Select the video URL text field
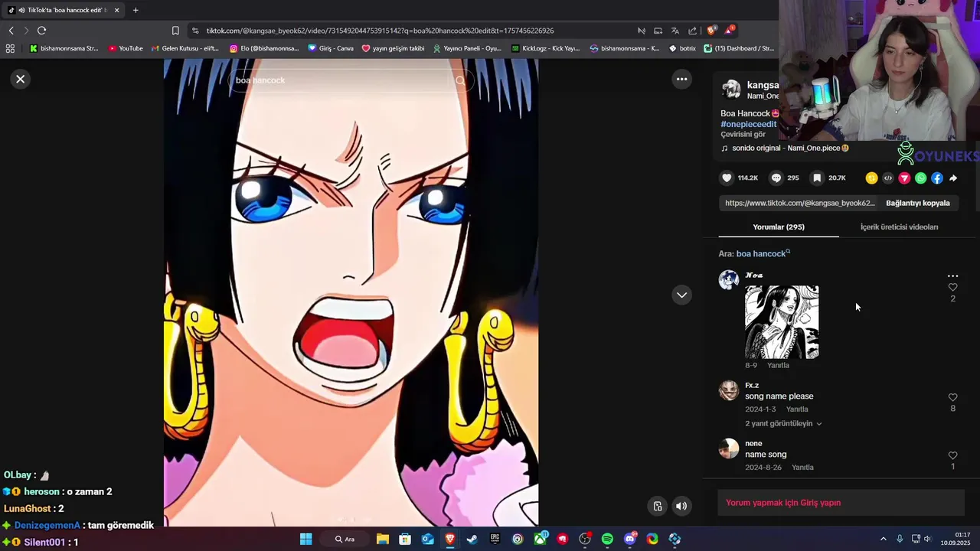Image resolution: width=980 pixels, height=551 pixels. pyautogui.click(x=799, y=203)
